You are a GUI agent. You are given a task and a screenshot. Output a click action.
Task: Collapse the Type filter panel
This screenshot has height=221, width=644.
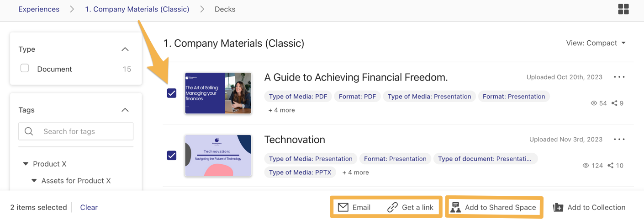coord(125,49)
